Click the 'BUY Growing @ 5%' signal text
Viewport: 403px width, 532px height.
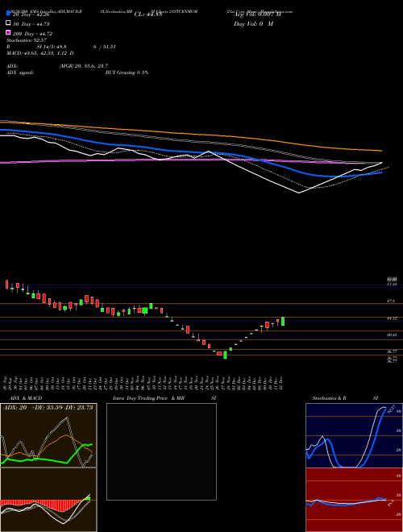(x=127, y=73)
